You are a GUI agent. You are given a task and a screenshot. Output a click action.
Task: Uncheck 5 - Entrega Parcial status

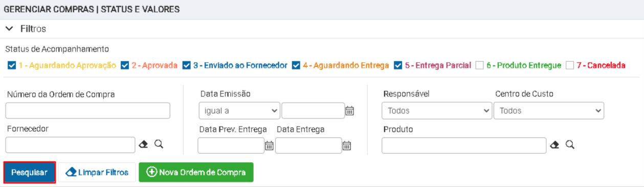[398, 65]
